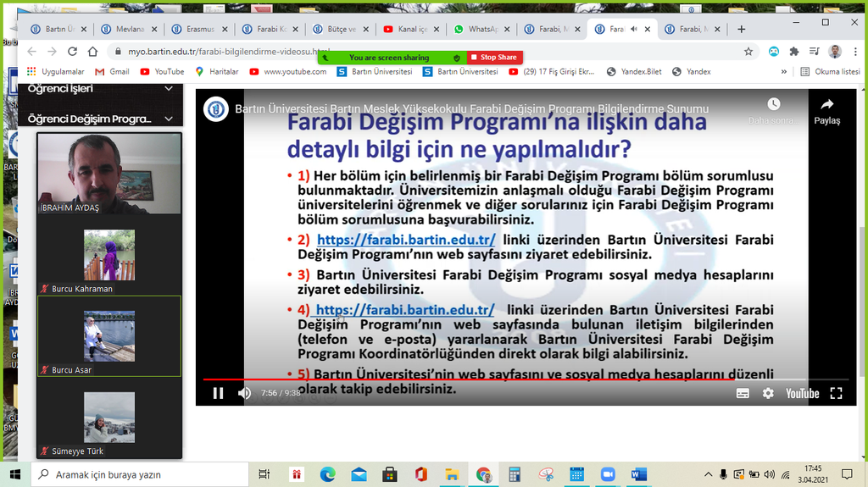
Task: Open the Chrome profile avatar
Action: 835,52
